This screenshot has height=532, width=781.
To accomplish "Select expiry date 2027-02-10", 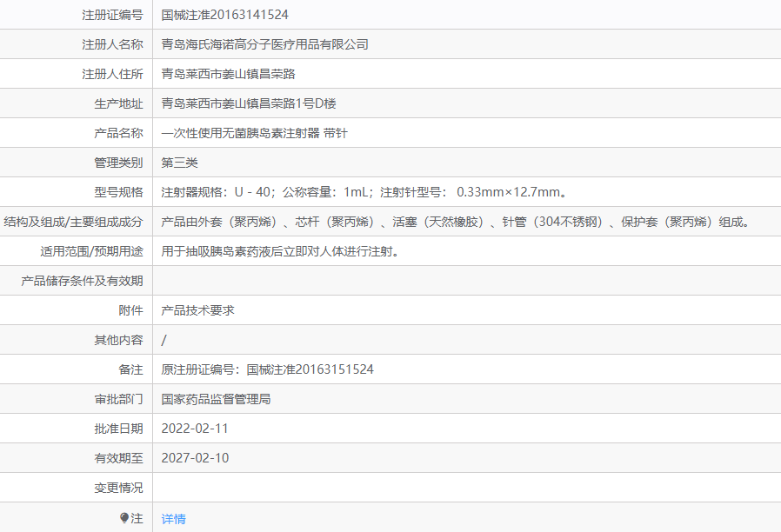I will [x=195, y=458].
